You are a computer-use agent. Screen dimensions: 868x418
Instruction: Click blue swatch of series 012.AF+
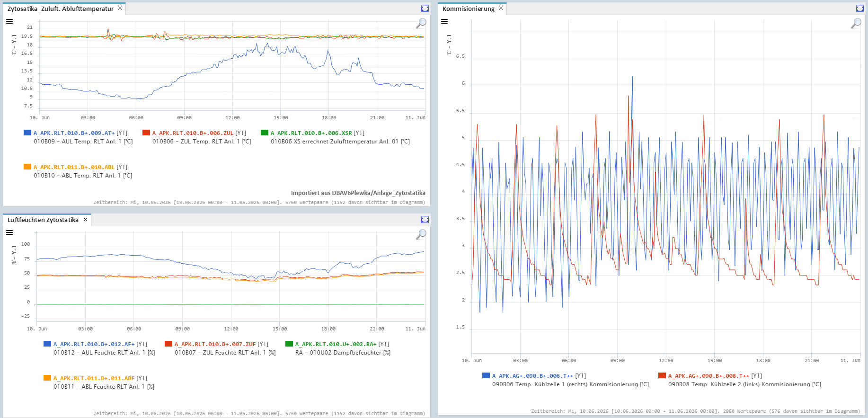47,344
